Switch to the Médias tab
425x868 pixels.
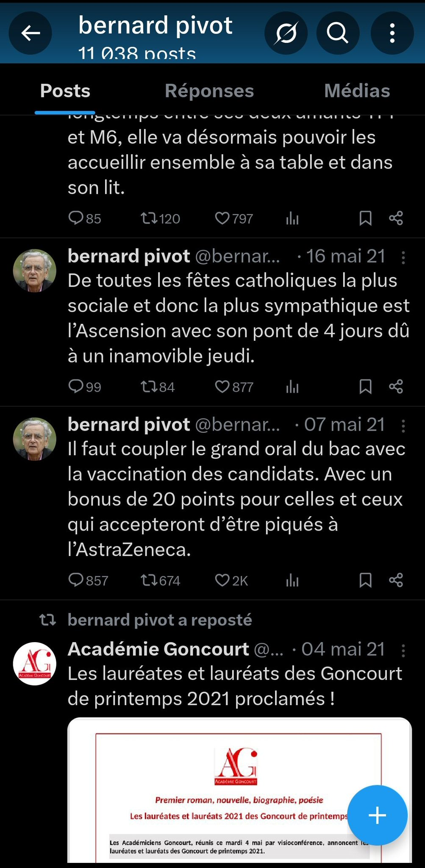(357, 91)
